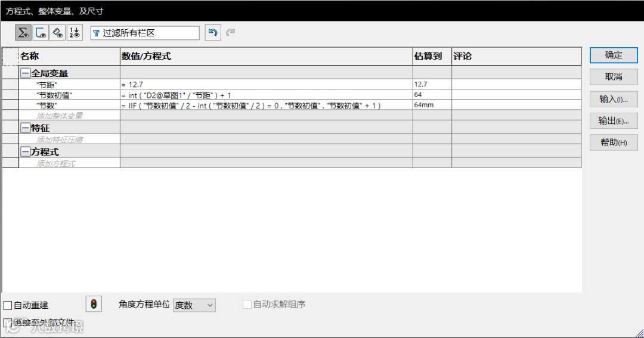The width and height of the screenshot is (644, 338).
Task: Click the 输出(E)... button
Action: tap(614, 121)
